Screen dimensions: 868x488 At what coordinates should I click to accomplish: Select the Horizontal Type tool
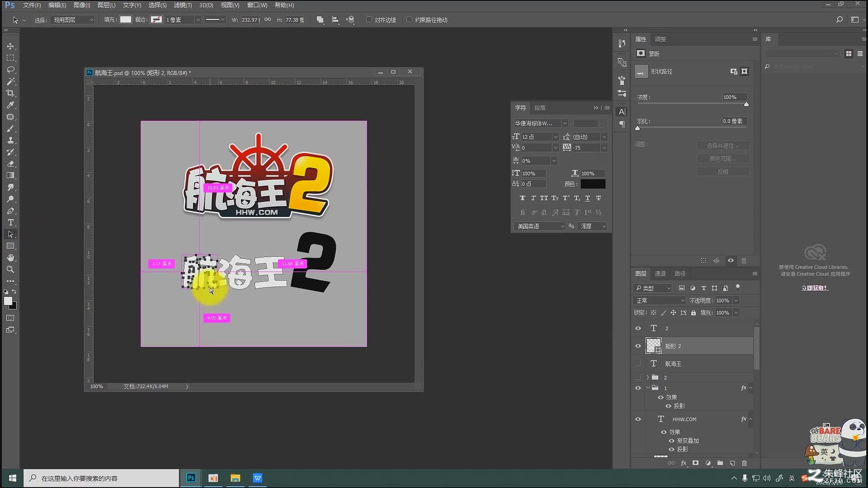10,223
